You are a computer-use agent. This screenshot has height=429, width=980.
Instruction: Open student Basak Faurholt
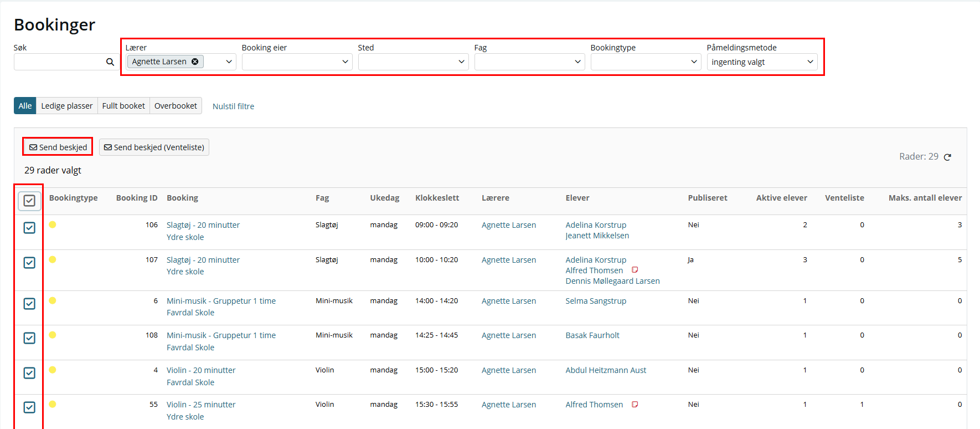click(592, 335)
